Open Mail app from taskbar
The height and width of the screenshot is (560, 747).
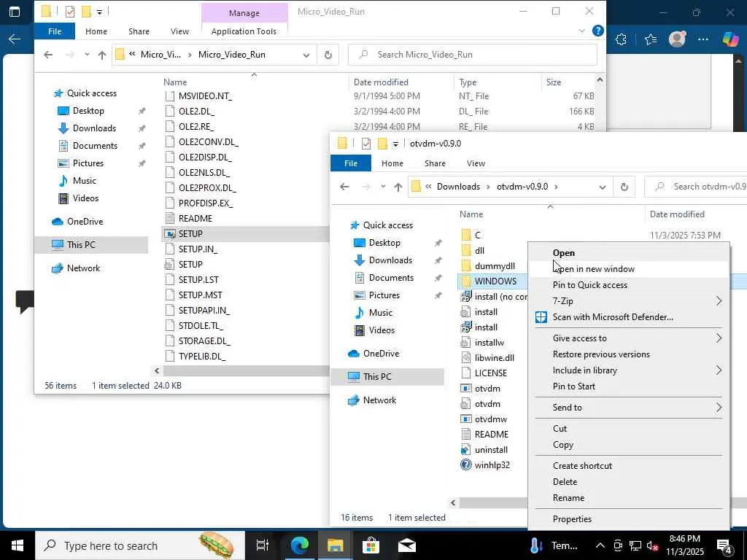[x=406, y=545]
